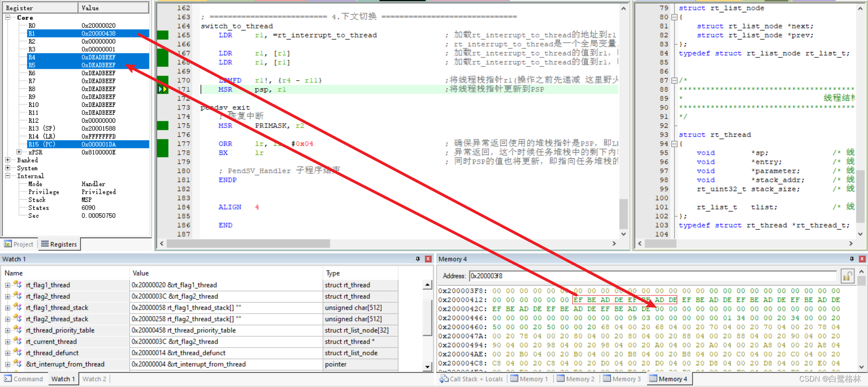Image resolution: width=868 pixels, height=387 pixels.
Task: Switch to the Project tab
Action: coord(19,244)
